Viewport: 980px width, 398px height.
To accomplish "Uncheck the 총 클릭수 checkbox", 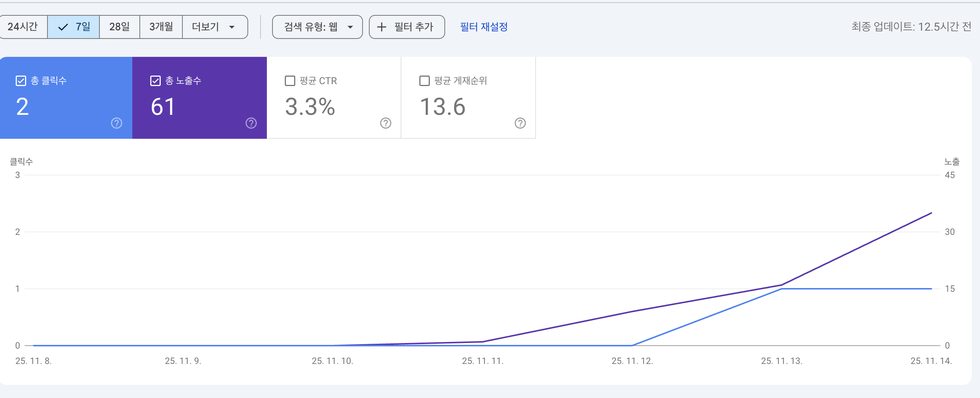I will (x=21, y=80).
